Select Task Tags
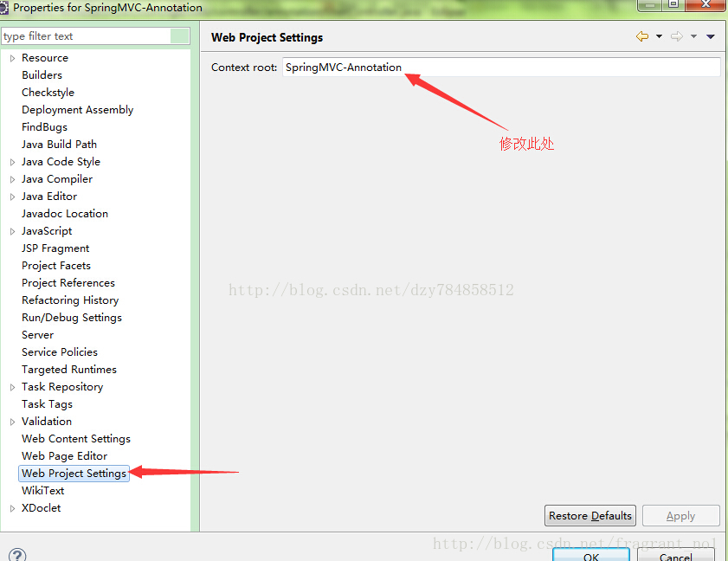This screenshot has height=561, width=728. pyautogui.click(x=47, y=404)
